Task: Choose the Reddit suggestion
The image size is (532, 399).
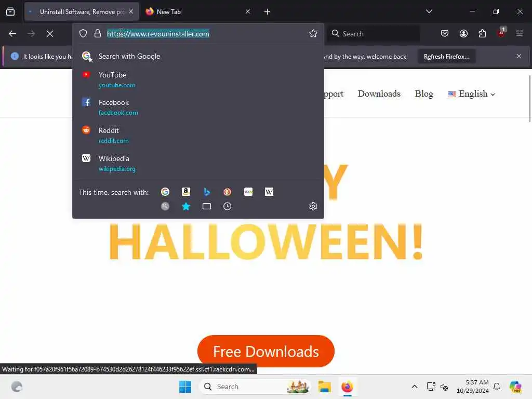Action: pos(198,136)
